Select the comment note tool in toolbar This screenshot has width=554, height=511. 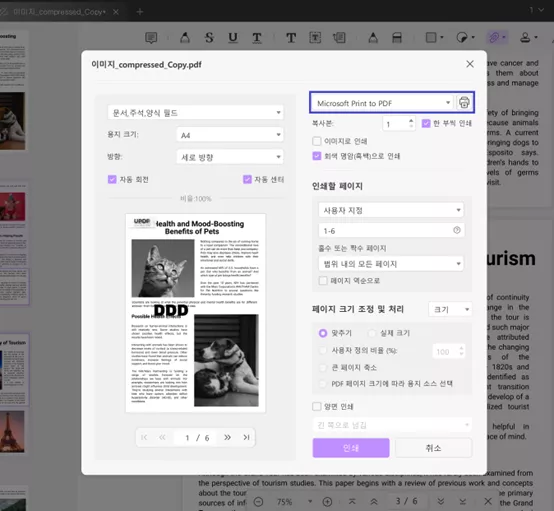(x=151, y=37)
